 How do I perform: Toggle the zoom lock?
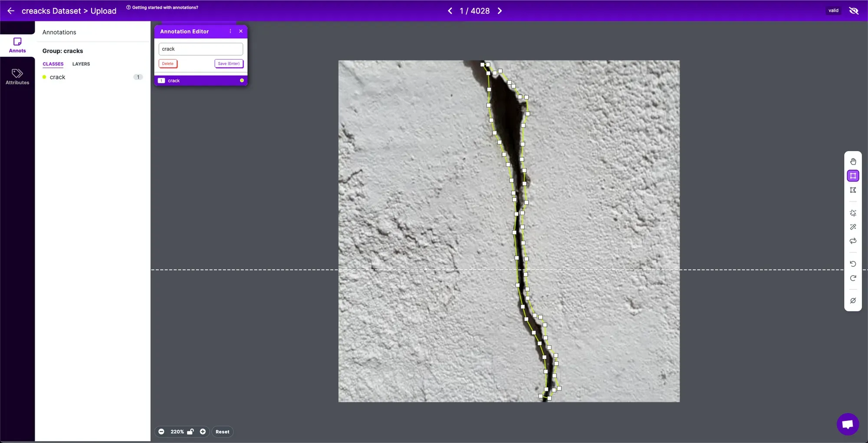pos(191,432)
